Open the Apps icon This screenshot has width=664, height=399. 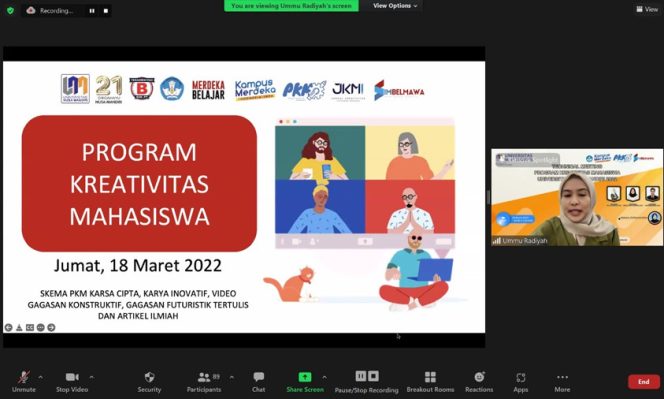pos(521,377)
